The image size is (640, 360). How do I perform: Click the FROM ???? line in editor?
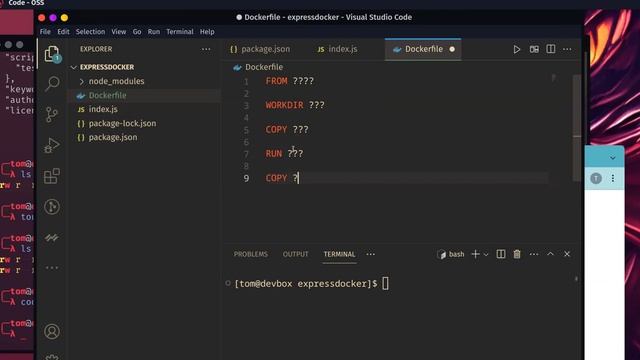289,81
